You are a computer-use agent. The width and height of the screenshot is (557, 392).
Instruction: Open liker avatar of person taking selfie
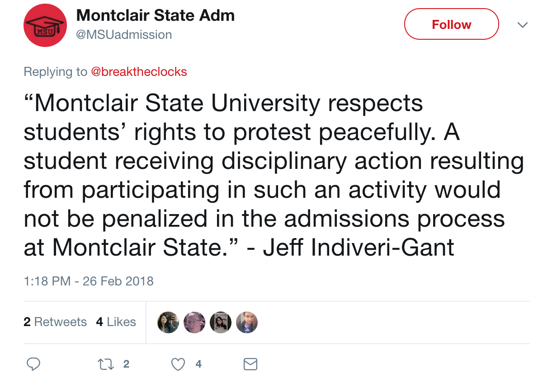(x=168, y=322)
